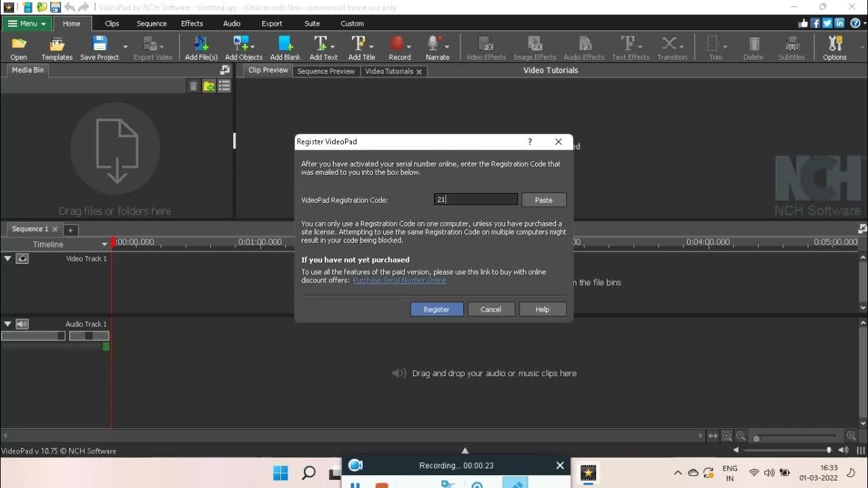Viewport: 868px width, 488px height.
Task: Add a new sequence with plus tab
Action: [x=71, y=230]
